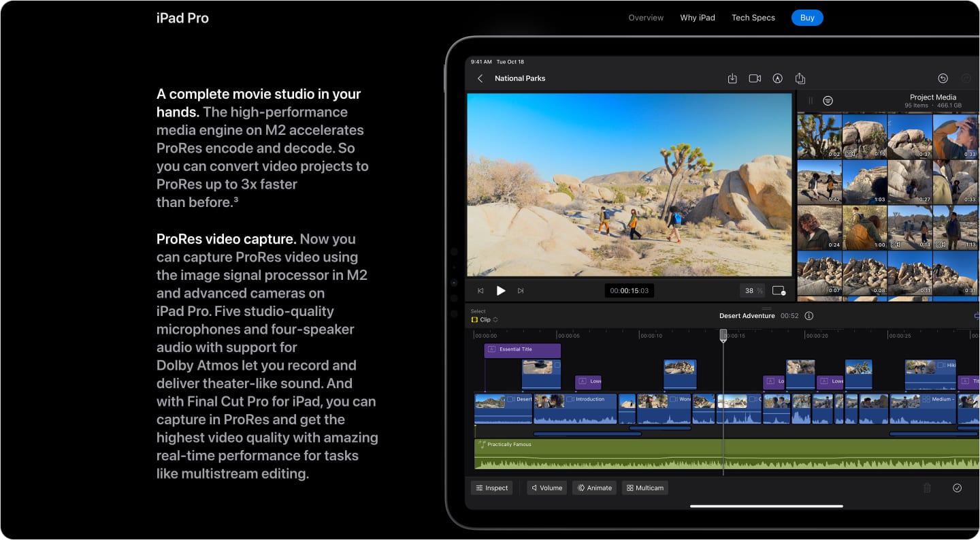980x540 pixels.
Task: Jump to previous clip in viewer
Action: [x=480, y=291]
